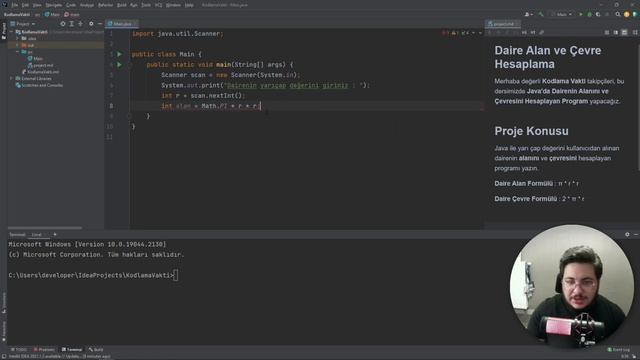Open the Project view dropdown
Viewport: 640px width, 360px height.
point(23,24)
